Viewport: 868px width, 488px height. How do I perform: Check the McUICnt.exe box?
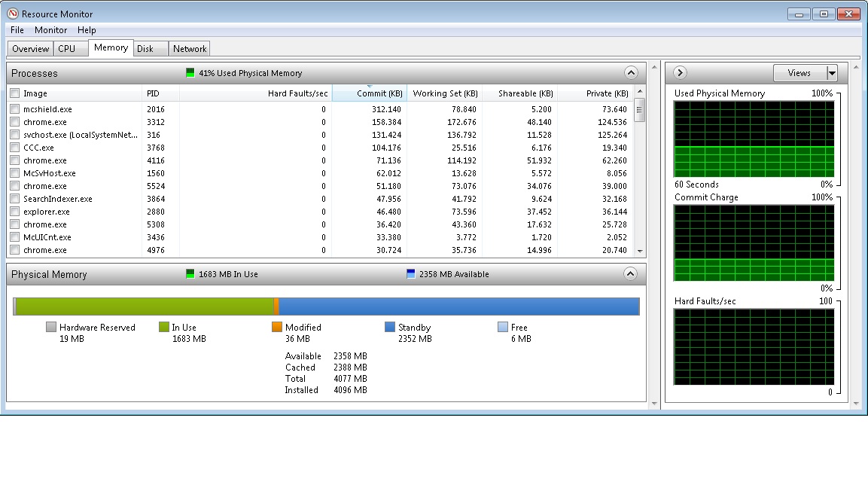pyautogui.click(x=15, y=237)
